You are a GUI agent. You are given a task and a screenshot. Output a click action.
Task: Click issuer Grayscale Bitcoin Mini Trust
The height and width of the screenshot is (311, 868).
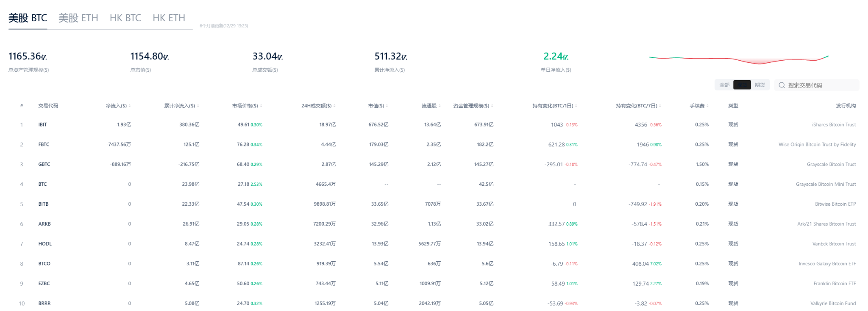(x=826, y=184)
